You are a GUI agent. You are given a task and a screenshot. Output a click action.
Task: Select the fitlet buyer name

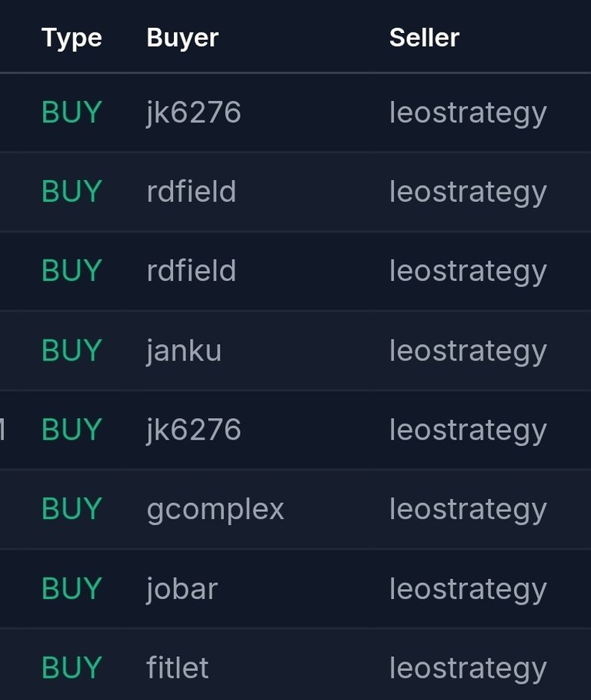178,668
